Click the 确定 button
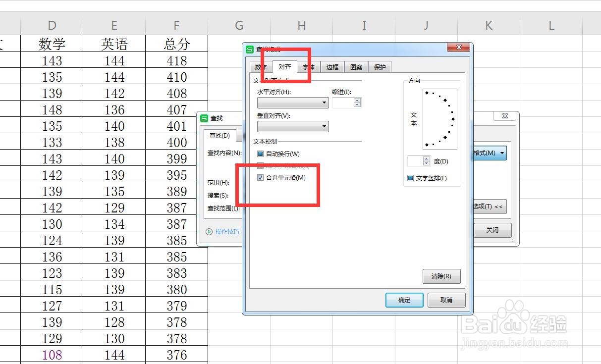Screen dimensions: 601x364 click(404, 300)
